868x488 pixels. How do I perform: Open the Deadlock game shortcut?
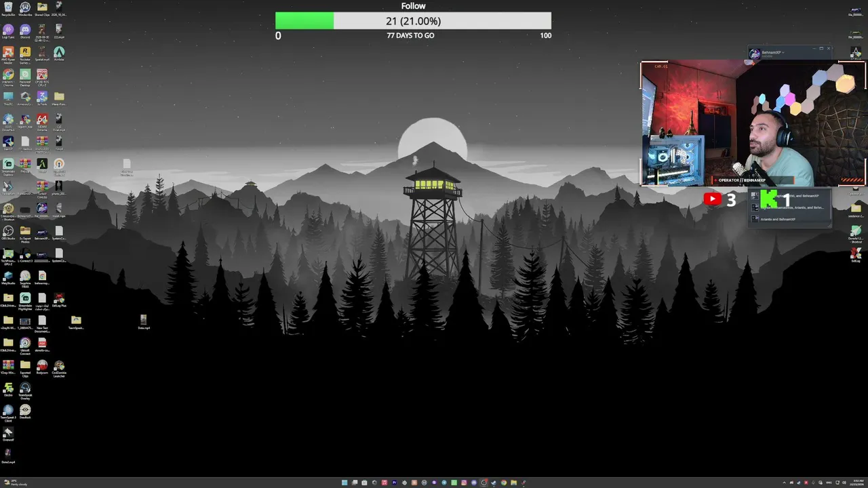[25, 411]
